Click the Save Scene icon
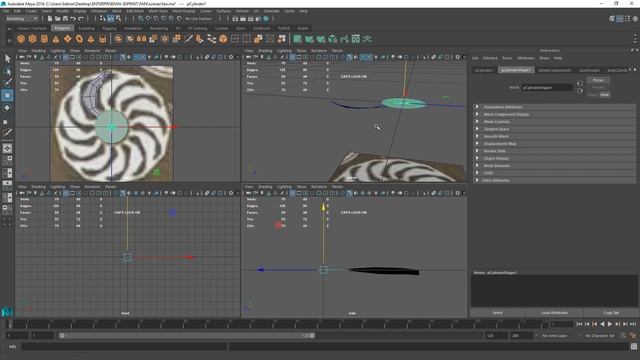The image size is (640, 360). [x=65, y=18]
